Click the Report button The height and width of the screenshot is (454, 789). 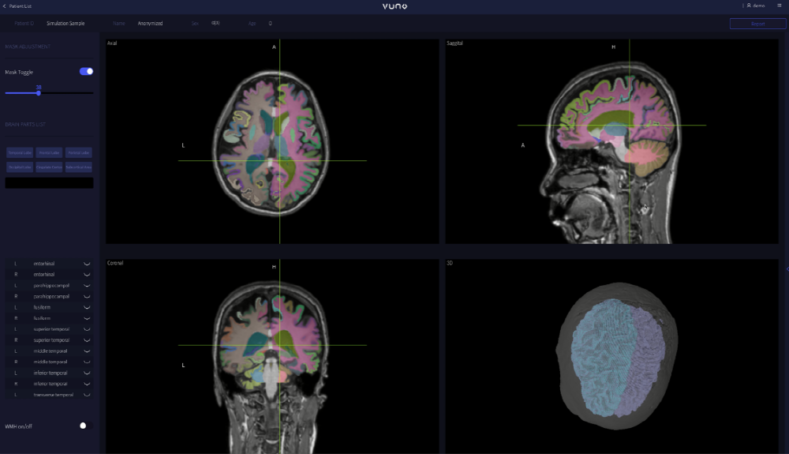click(x=757, y=23)
